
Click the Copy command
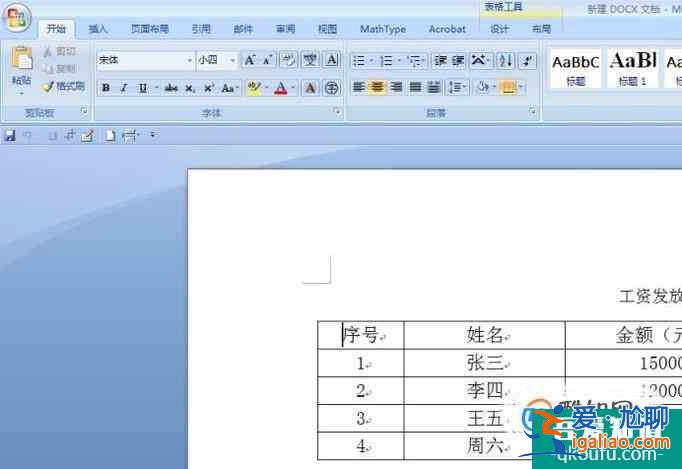pos(60,68)
